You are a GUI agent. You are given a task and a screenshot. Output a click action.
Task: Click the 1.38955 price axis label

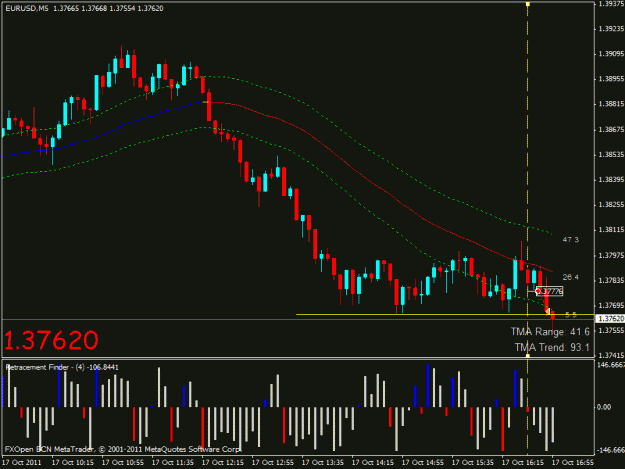[611, 79]
